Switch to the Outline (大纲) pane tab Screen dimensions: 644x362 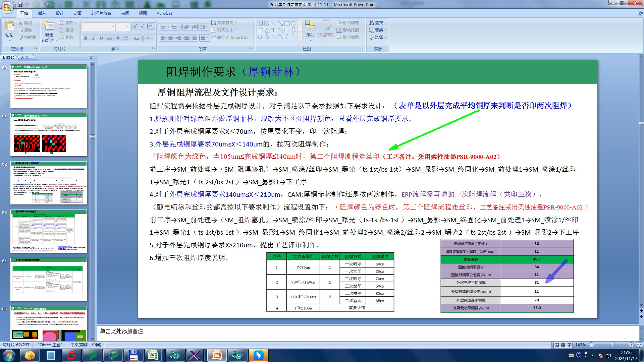pyautogui.click(x=24, y=58)
